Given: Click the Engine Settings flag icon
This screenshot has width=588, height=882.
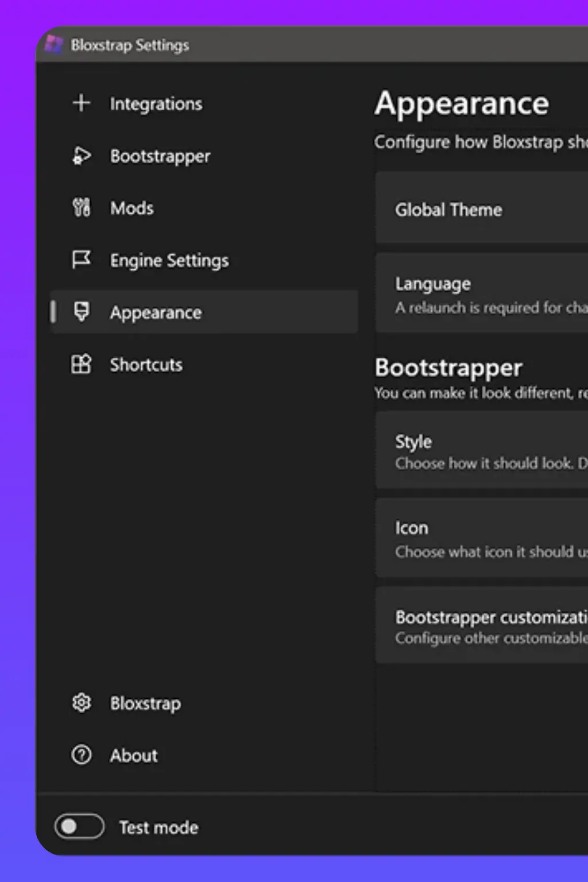Looking at the screenshot, I should pos(82,260).
